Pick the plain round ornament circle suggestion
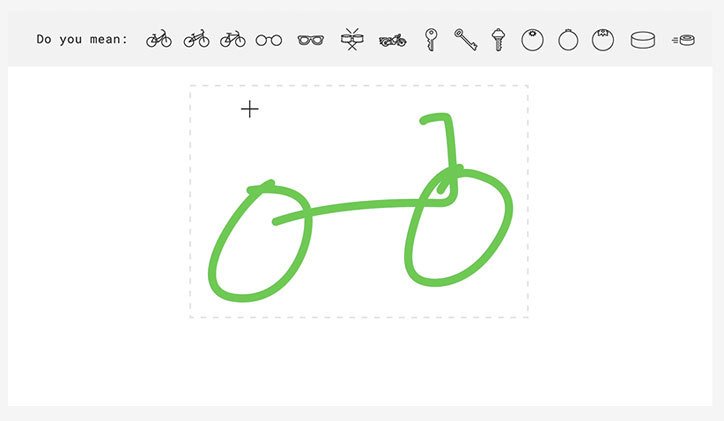Image resolution: width=724 pixels, height=421 pixels. [x=568, y=40]
